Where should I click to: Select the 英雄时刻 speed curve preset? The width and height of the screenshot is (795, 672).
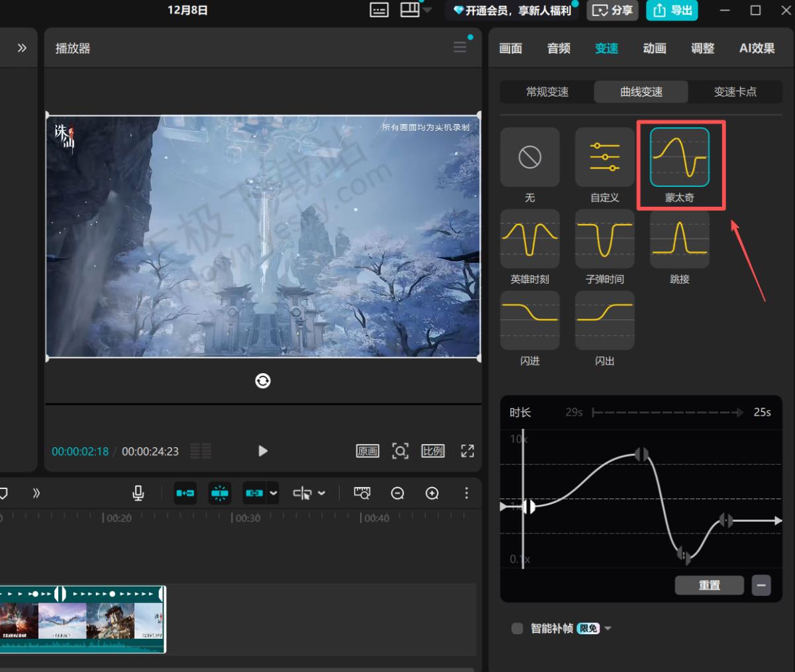pos(529,239)
